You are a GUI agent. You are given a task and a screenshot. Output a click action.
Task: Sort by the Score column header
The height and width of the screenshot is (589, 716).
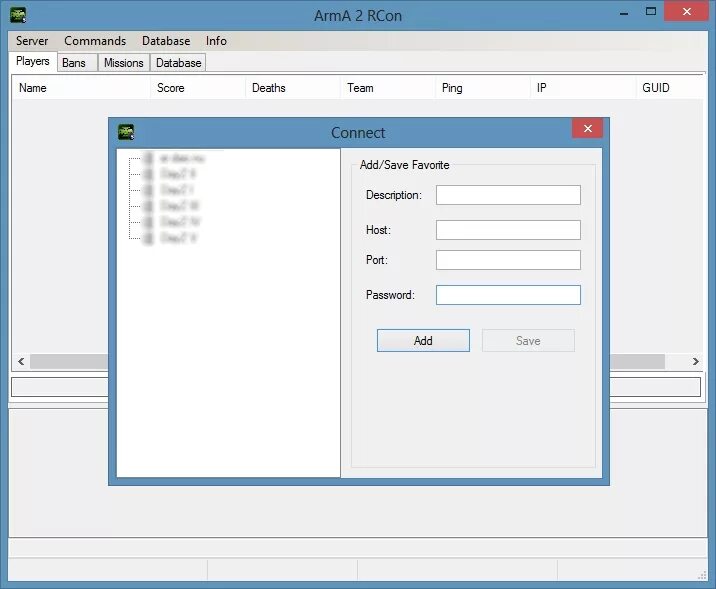point(198,88)
